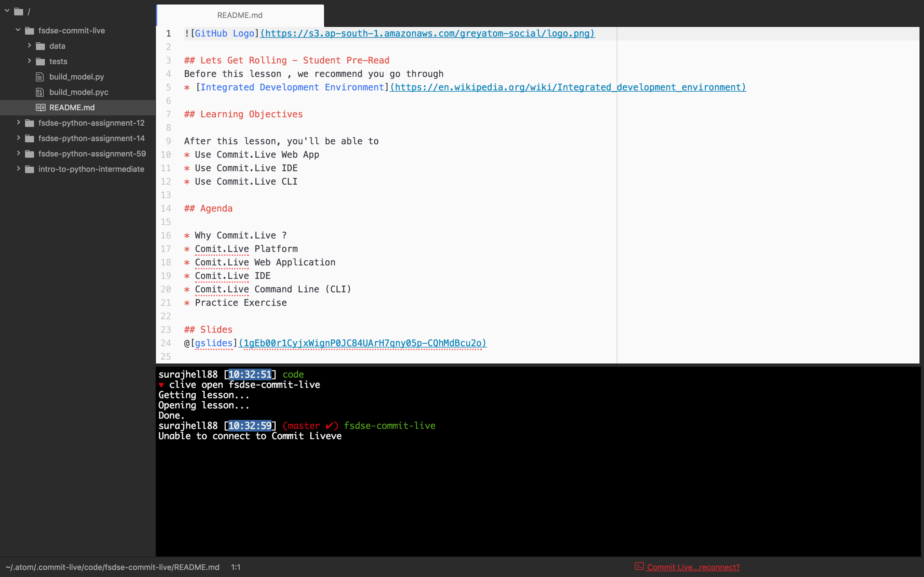
Task: Expand the fsdse-python-assignment-59 chevron
Action: coord(18,153)
